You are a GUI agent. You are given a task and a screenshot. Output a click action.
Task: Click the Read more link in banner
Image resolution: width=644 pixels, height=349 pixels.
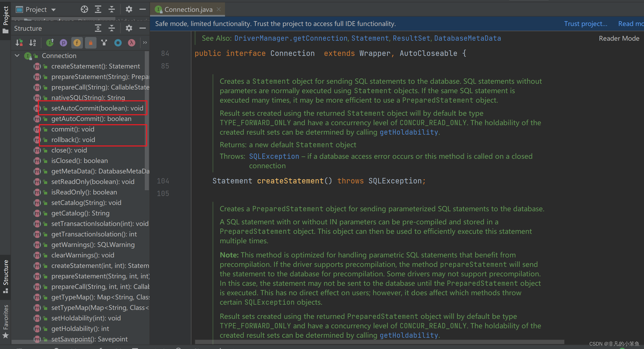click(x=631, y=24)
